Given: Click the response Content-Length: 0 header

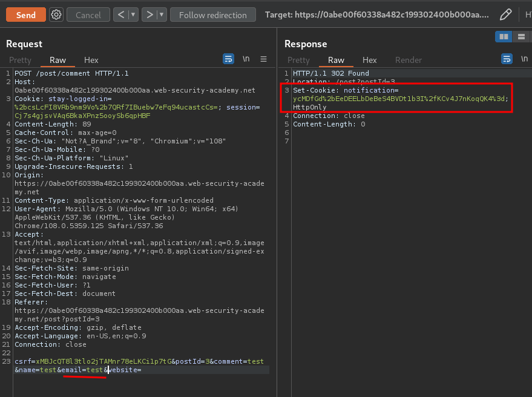Looking at the screenshot, I should point(329,124).
